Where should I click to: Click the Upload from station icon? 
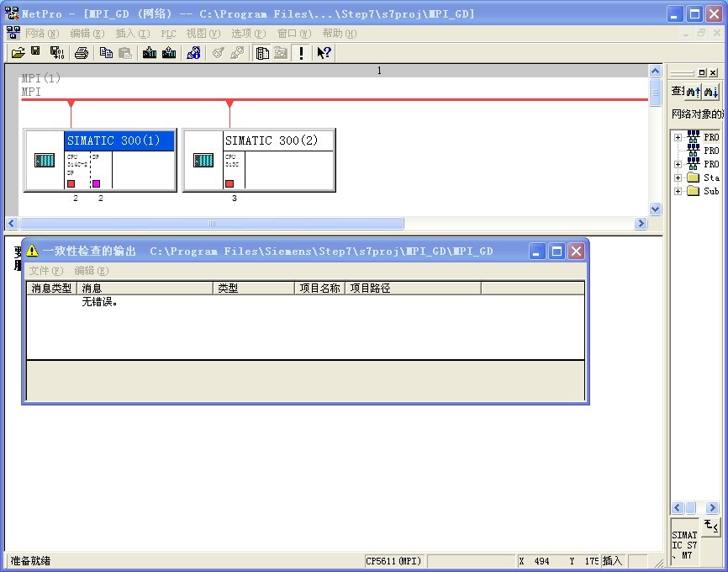pyautogui.click(x=169, y=53)
